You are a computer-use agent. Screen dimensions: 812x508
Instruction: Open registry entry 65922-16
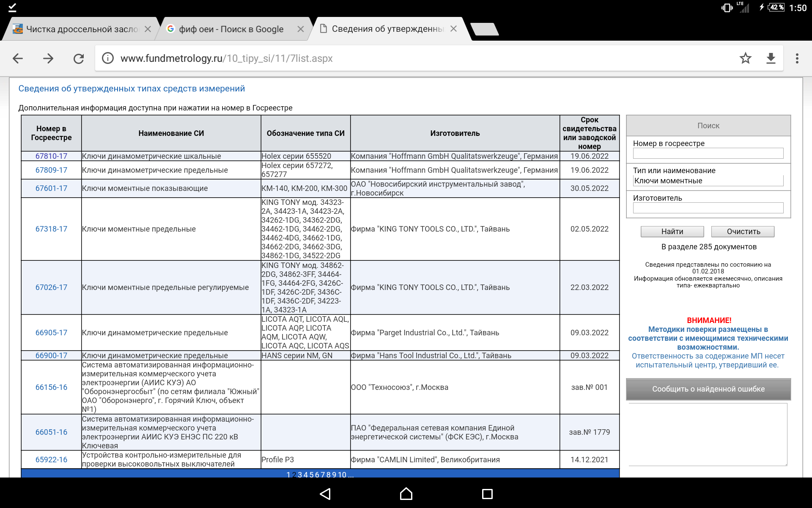pyautogui.click(x=51, y=460)
